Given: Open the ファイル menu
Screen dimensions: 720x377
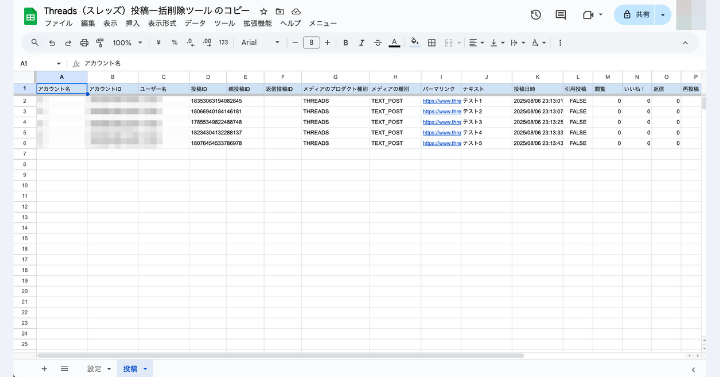Looking at the screenshot, I should (x=58, y=23).
